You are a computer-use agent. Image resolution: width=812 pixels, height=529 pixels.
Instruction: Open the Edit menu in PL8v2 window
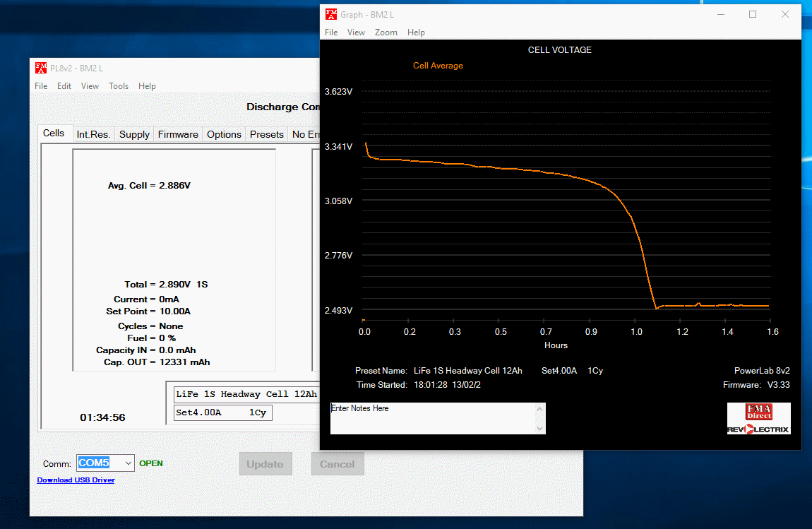coord(64,86)
